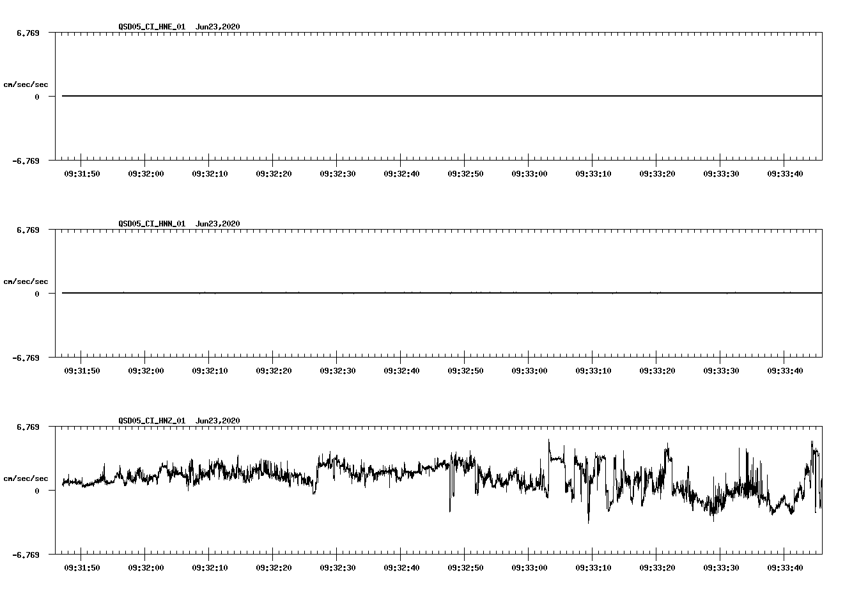Click cm/sec/sec unit label of HNN plot
Viewport: 868px width, 591px height.
[26, 281]
